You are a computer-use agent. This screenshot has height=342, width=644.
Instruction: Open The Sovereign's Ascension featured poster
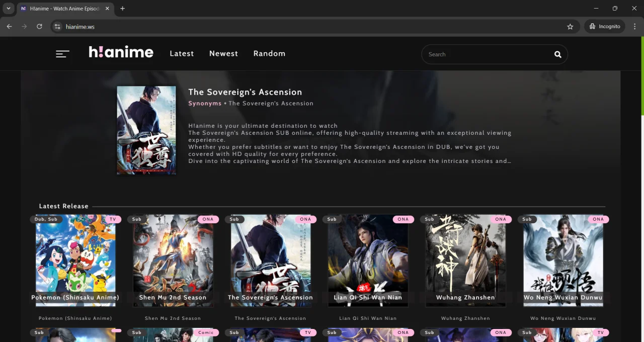[146, 130]
